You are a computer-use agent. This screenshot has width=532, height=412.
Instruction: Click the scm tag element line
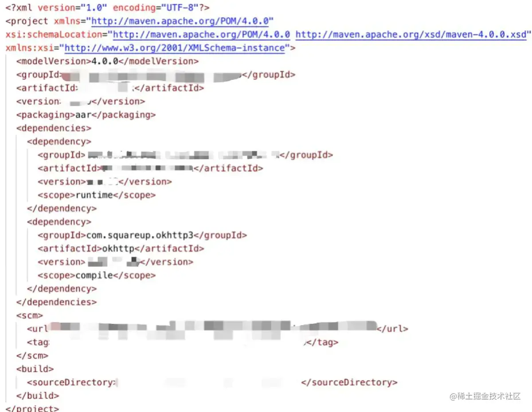[x=183, y=342]
